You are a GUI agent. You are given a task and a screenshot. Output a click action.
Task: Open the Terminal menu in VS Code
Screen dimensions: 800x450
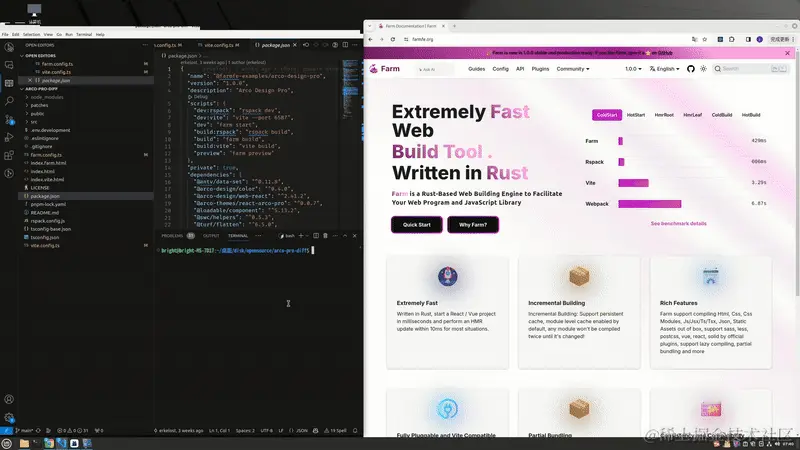[84, 35]
